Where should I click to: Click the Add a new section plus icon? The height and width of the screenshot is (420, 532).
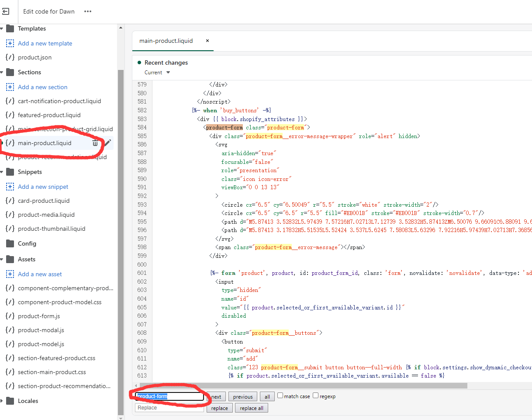tap(10, 87)
